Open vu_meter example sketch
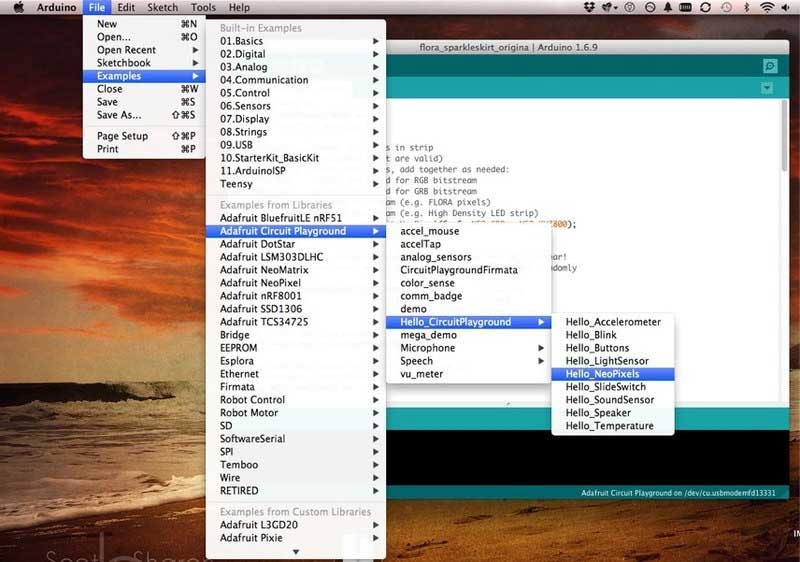 [x=421, y=374]
